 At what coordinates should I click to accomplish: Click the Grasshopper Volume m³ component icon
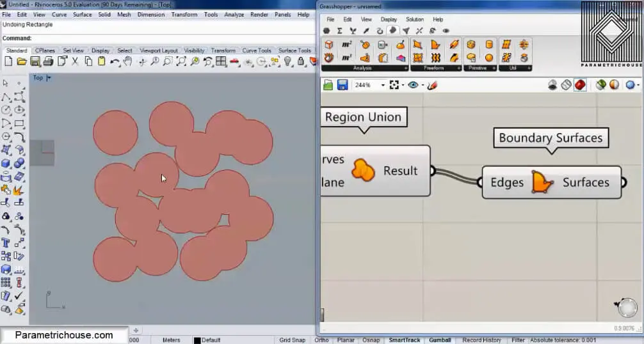(346, 58)
